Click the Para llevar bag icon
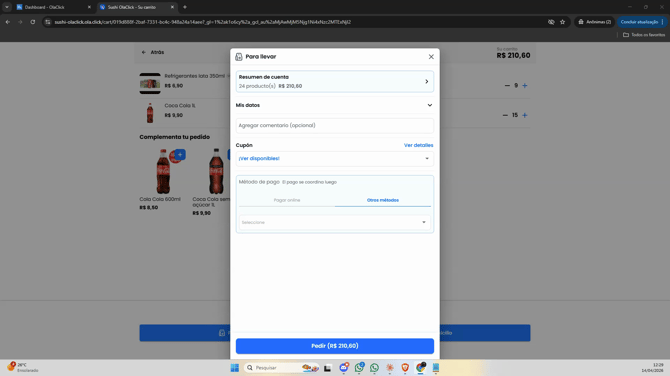This screenshot has width=670, height=376. pos(239,56)
